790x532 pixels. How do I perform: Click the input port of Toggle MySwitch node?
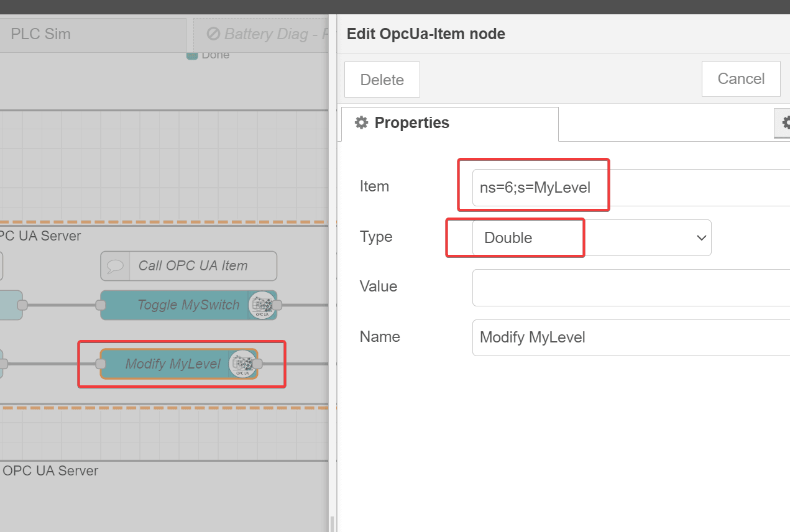100,305
